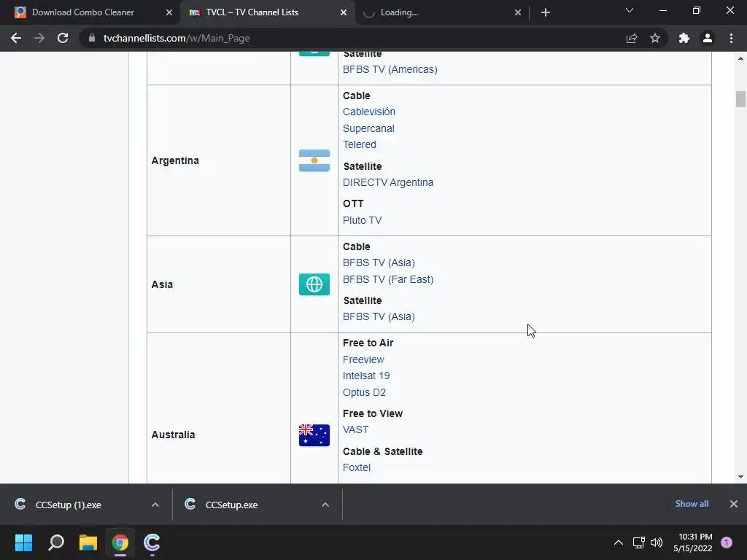Open Combo Cleaner from the taskbar

[152, 542]
